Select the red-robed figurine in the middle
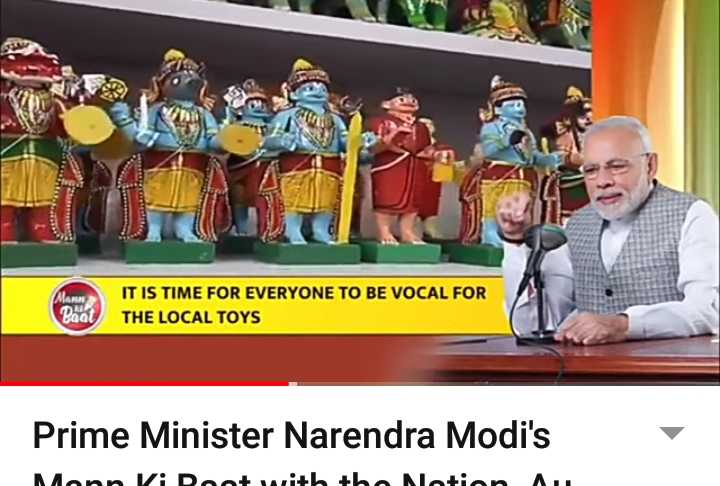720x486 pixels. [404, 168]
